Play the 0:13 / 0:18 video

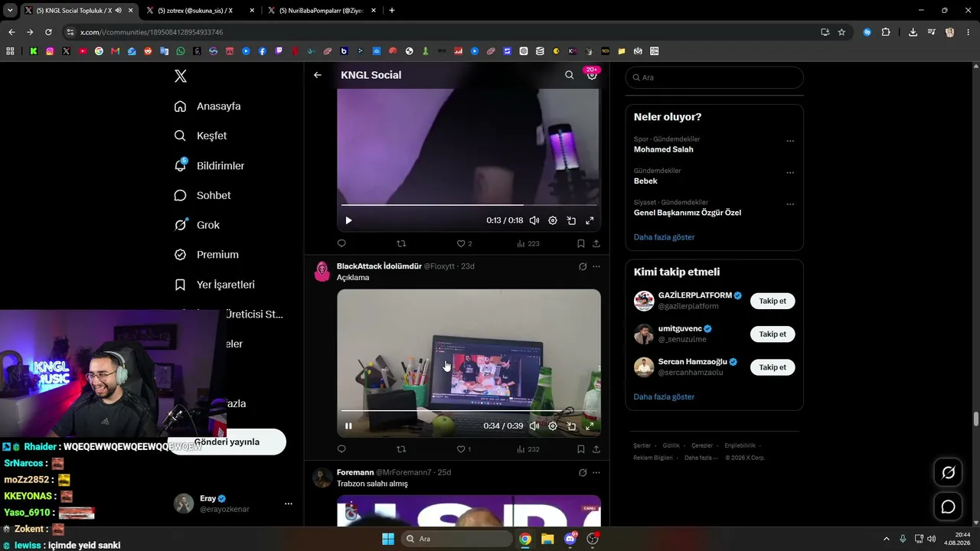point(348,220)
